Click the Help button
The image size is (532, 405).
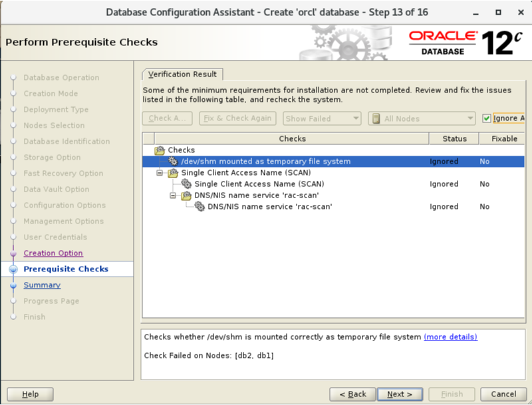point(30,394)
